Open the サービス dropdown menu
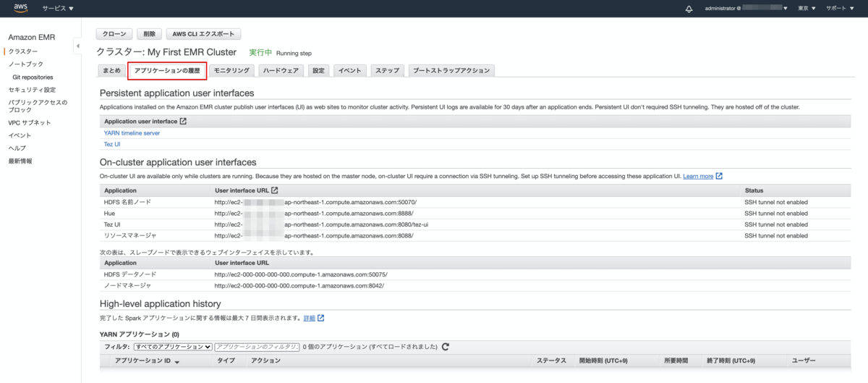This screenshot has width=868, height=383. point(58,9)
